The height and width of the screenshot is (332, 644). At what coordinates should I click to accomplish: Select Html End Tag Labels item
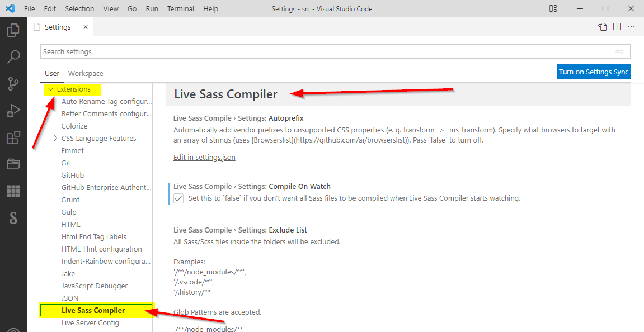pos(93,237)
